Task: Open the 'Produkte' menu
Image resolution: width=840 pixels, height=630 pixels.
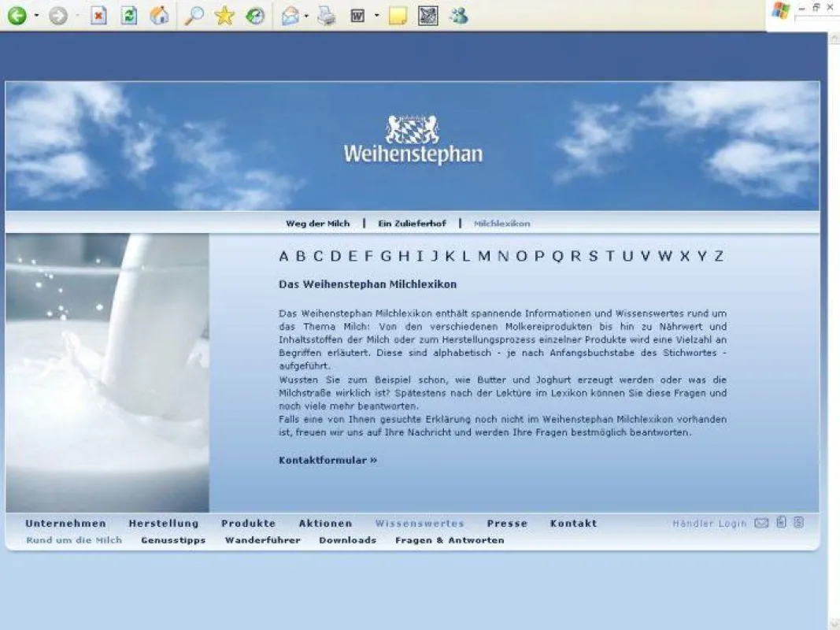Action: pos(248,524)
